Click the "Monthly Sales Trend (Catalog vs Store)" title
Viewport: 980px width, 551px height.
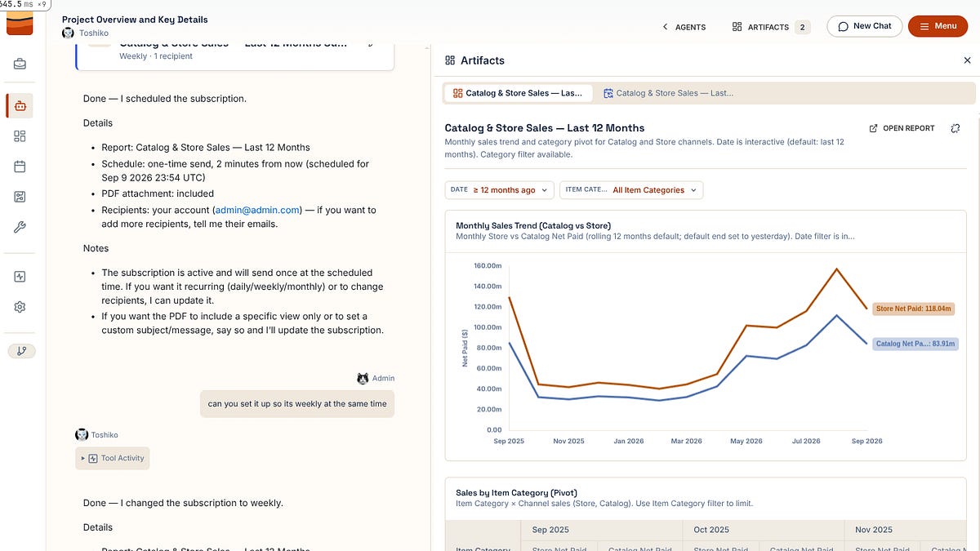click(533, 225)
